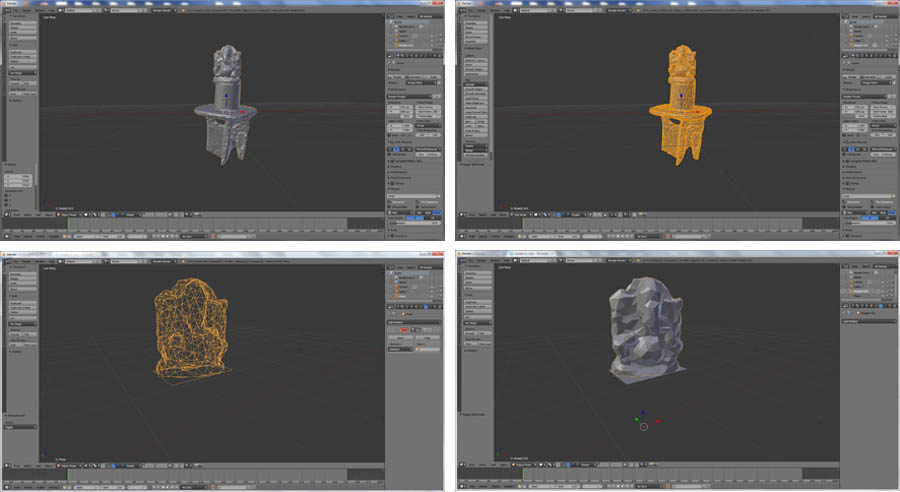Expand the Shading panel in grey statue window properties
The width and height of the screenshot is (900, 492).
[396, 166]
